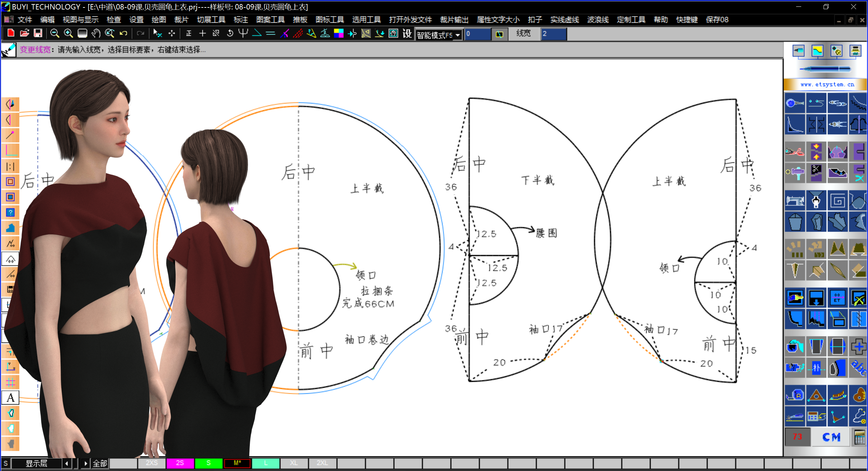Click the 领口 label in colored pattern
This screenshot has width=868, height=471.
[x=366, y=275]
